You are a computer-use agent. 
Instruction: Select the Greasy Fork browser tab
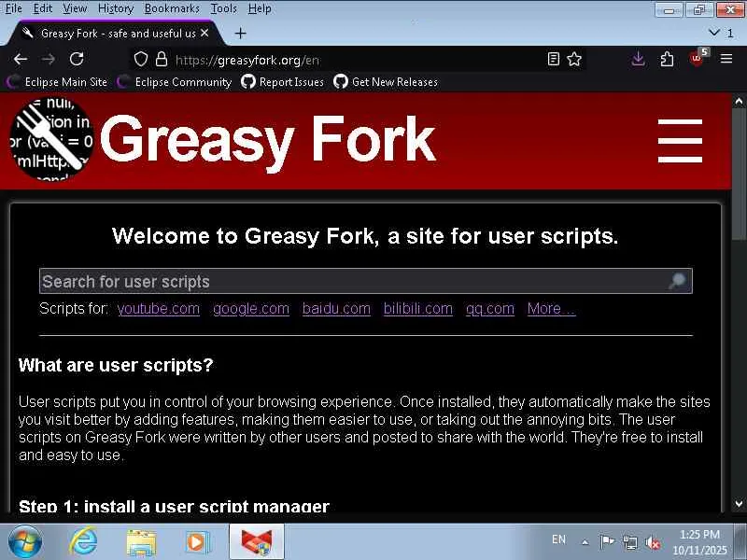click(114, 33)
